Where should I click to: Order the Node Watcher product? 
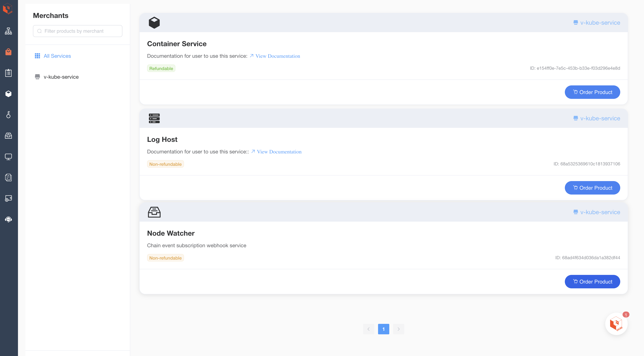pos(592,282)
